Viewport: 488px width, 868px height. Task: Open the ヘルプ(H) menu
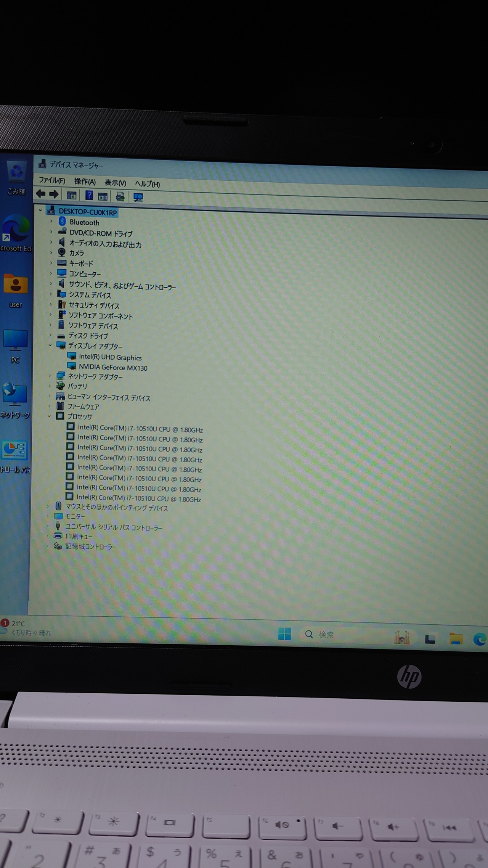tap(147, 184)
